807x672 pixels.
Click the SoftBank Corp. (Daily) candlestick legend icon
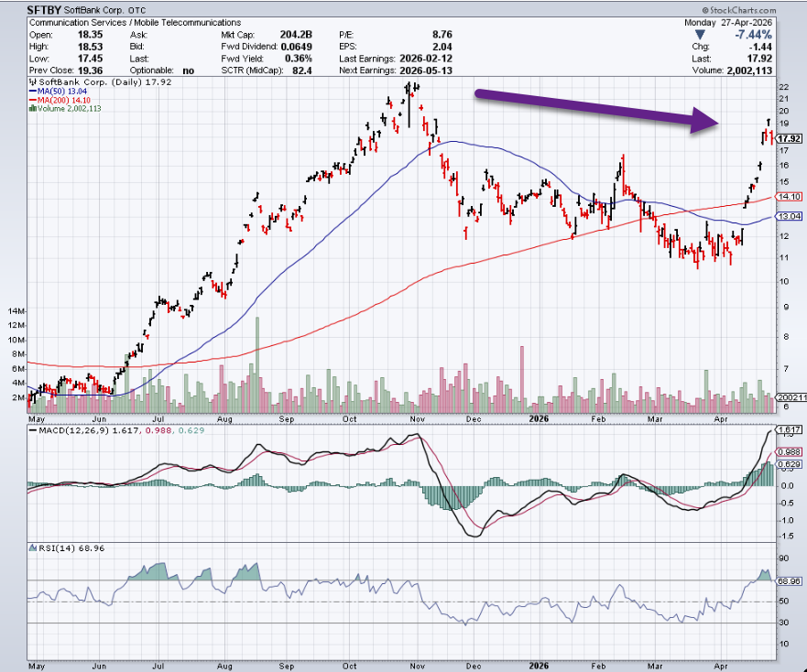point(31,82)
